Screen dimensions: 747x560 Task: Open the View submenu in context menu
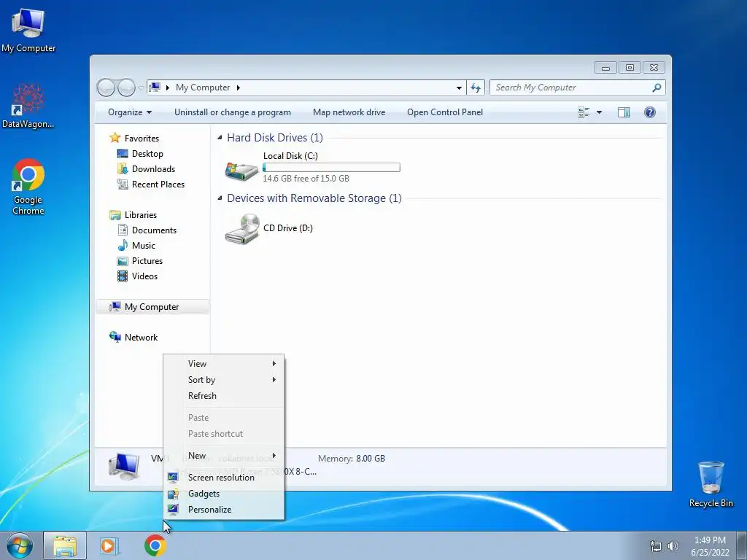point(223,364)
